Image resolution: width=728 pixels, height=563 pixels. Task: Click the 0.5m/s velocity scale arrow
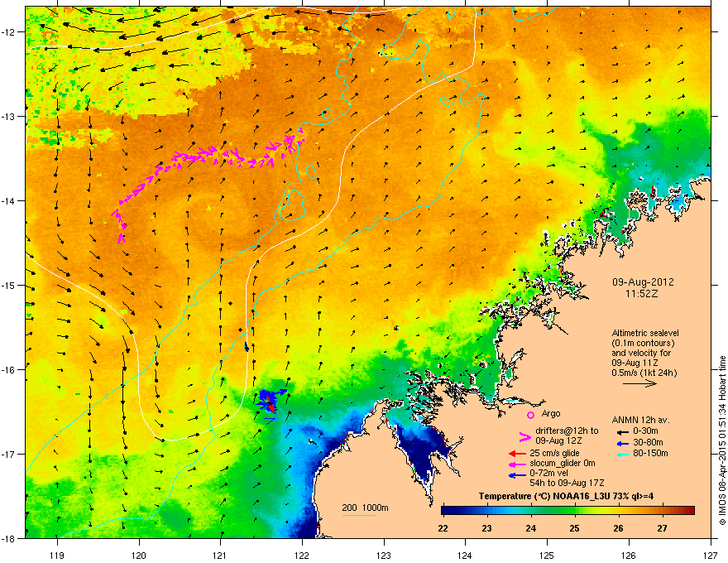tap(639, 383)
